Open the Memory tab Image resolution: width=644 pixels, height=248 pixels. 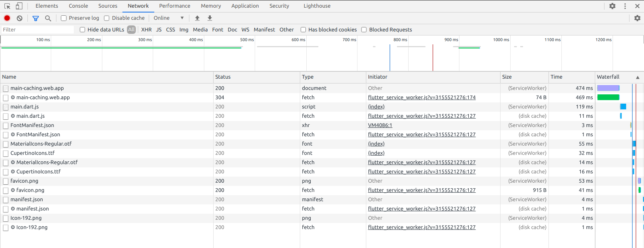tap(211, 6)
